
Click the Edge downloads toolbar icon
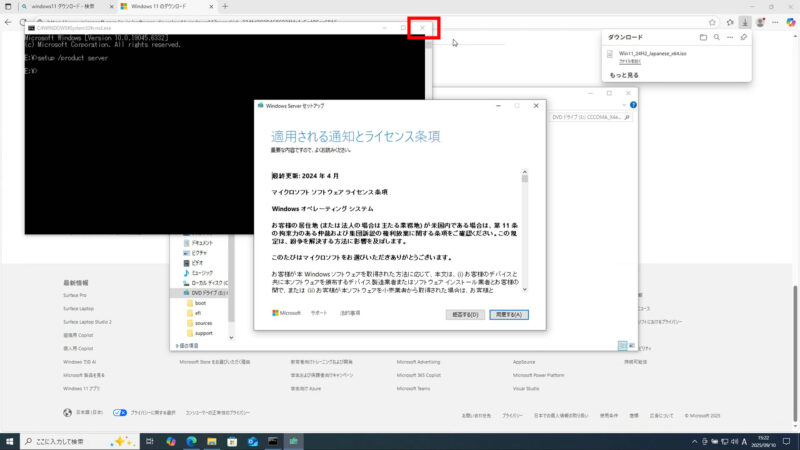(745, 22)
